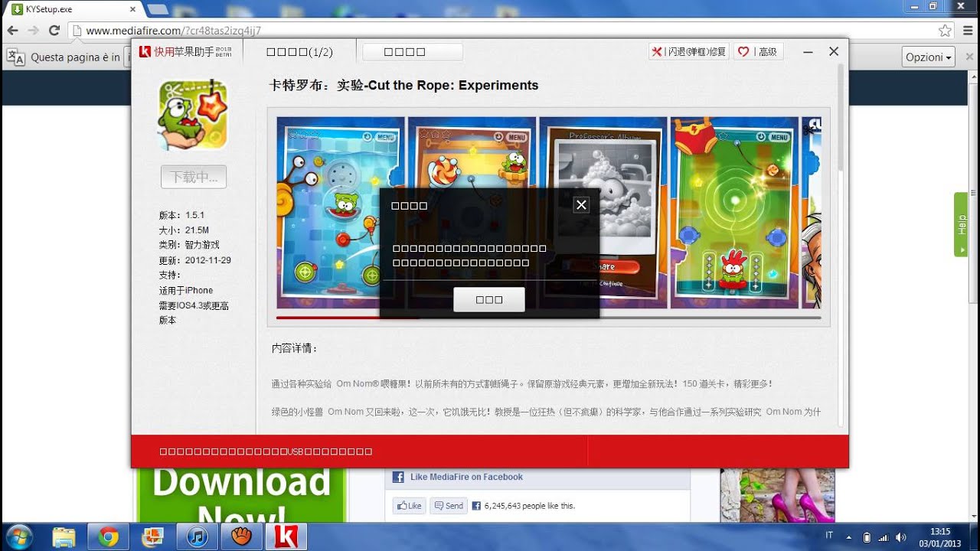The image size is (980, 551).
Task: Click the taskbar clock showing 13:15
Action: pos(939,537)
